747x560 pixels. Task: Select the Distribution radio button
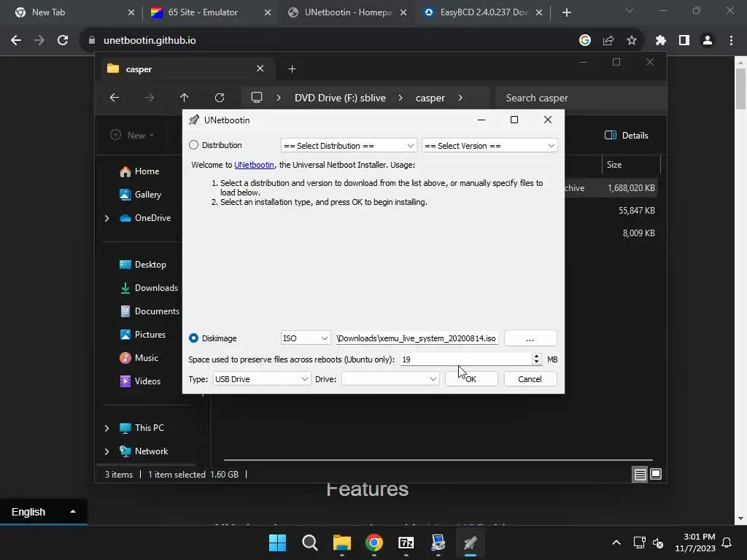coord(193,145)
